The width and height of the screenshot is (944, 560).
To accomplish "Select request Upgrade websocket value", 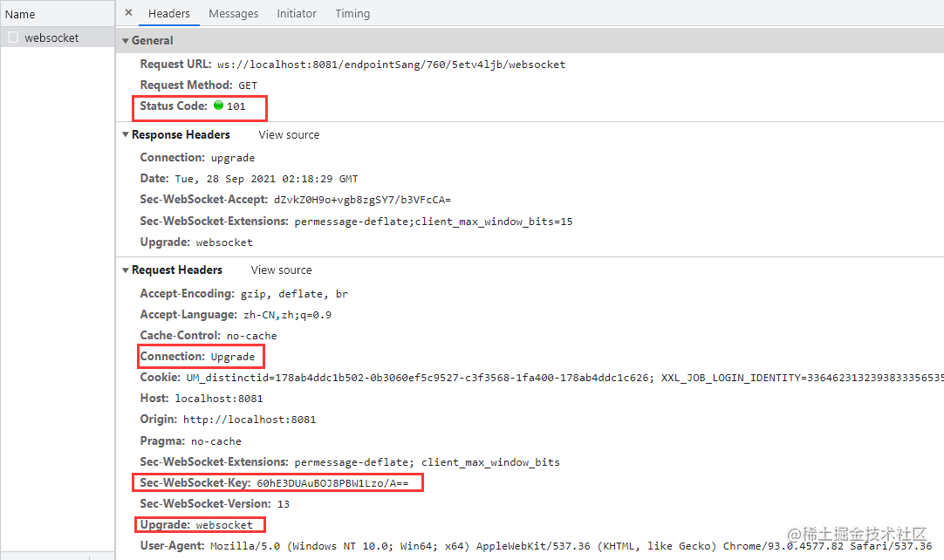I will click(x=224, y=525).
